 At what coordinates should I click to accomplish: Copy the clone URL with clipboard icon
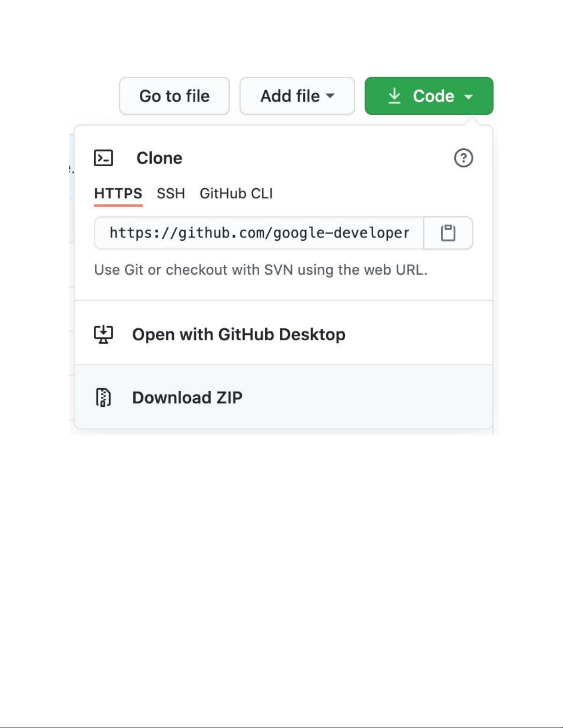(x=448, y=233)
